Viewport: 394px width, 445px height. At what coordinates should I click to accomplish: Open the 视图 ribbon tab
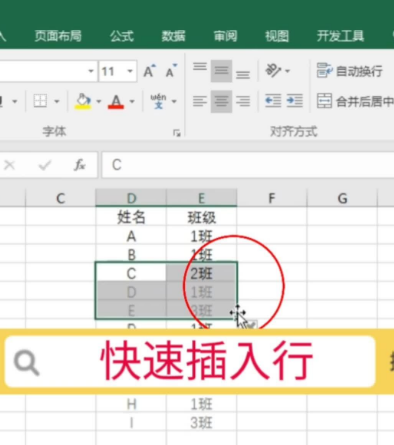point(277,36)
